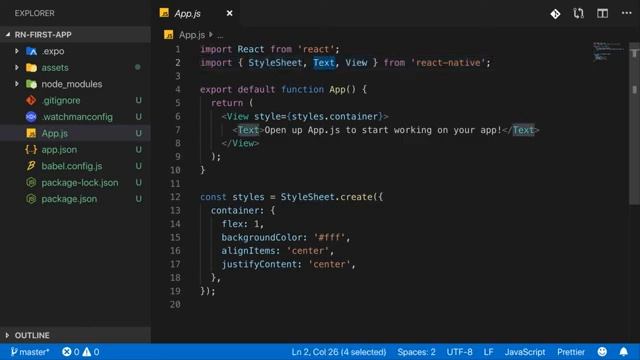This screenshot has width=640, height=360.
Task: Click the .expo folder icon
Action: [31, 51]
